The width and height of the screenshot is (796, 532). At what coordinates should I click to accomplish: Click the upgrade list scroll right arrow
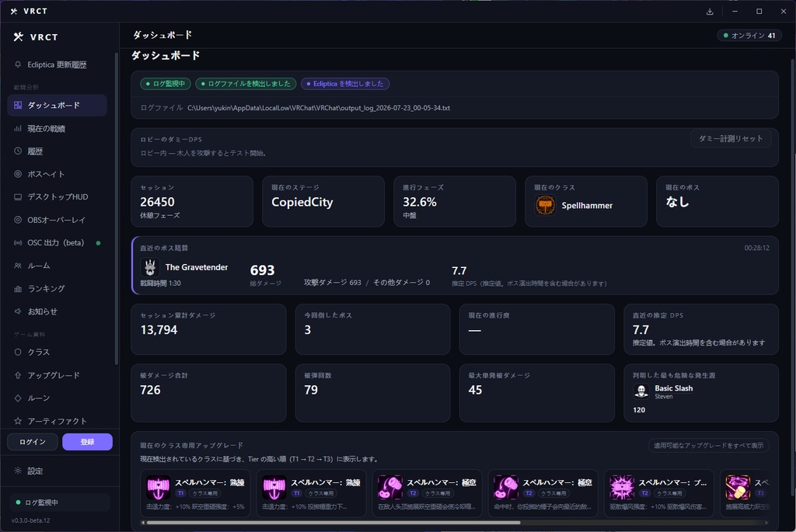(766, 523)
